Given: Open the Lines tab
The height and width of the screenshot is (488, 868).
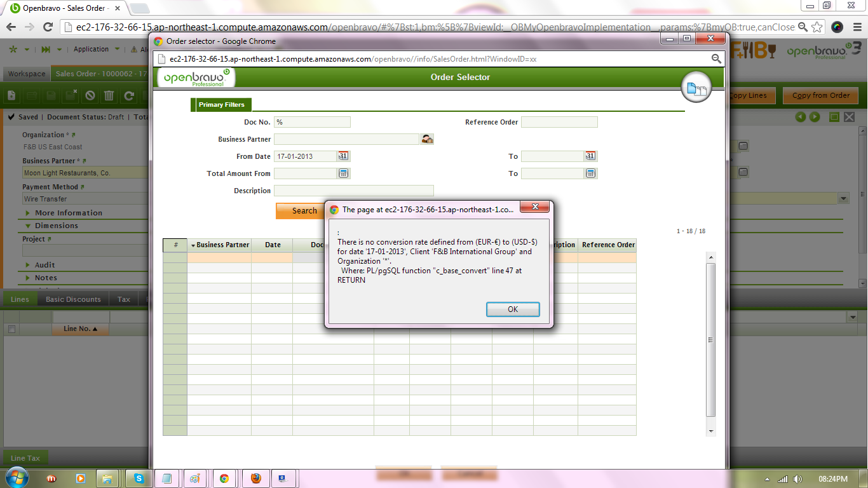Looking at the screenshot, I should click(x=20, y=299).
